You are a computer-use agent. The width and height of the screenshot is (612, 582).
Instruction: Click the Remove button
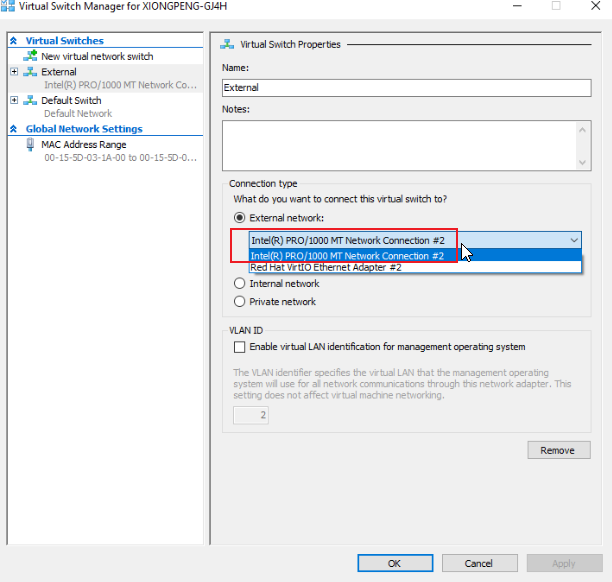coord(559,450)
